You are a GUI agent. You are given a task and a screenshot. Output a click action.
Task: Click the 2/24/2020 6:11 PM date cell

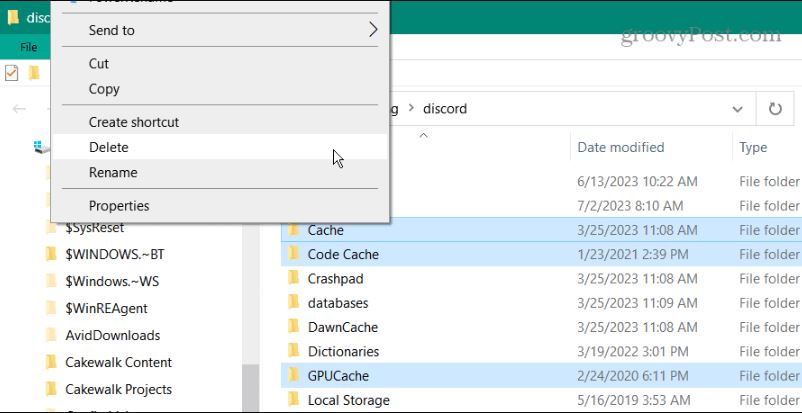[633, 376]
